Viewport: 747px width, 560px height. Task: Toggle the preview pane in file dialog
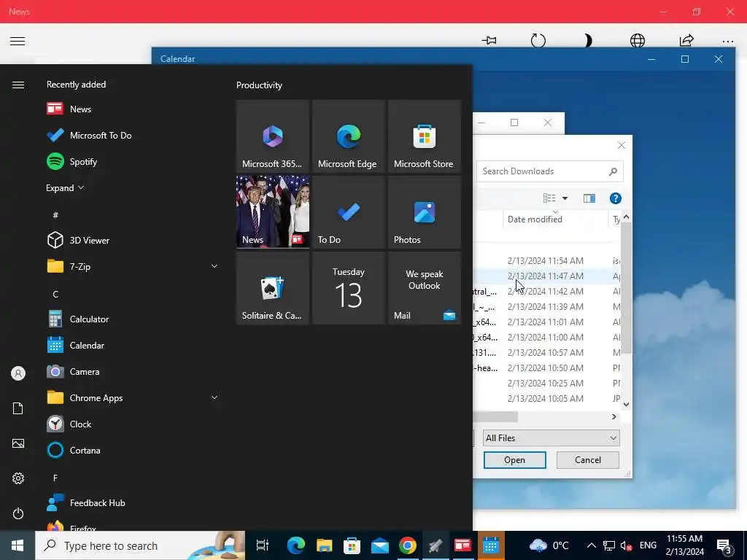click(589, 198)
